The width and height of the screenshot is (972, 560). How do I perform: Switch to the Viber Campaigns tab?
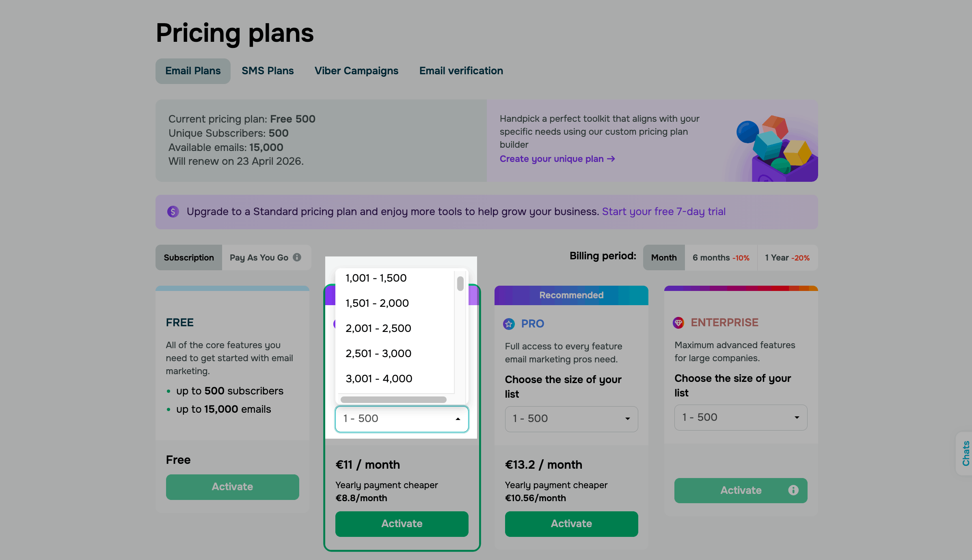coord(356,71)
